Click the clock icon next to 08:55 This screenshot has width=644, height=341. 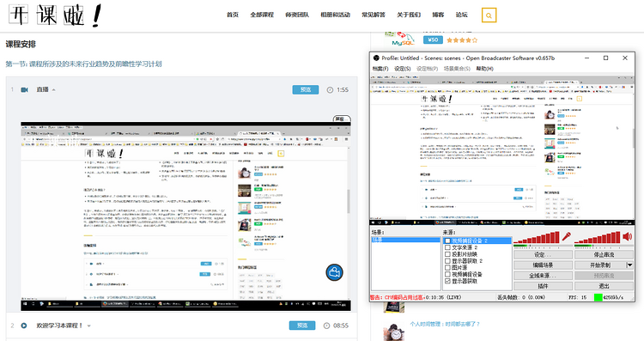[326, 326]
